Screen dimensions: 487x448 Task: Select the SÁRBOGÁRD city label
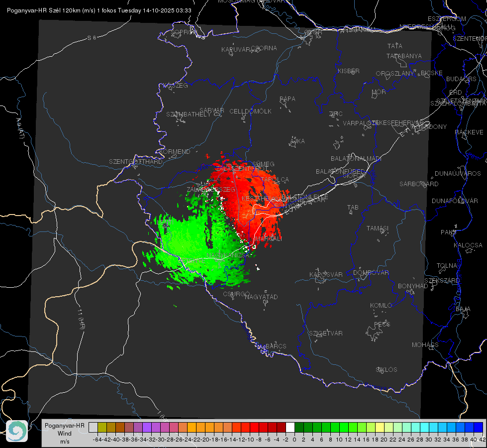coord(419,184)
